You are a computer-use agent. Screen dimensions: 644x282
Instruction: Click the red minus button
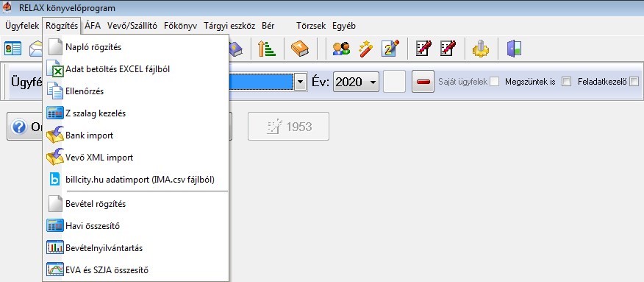click(x=423, y=82)
